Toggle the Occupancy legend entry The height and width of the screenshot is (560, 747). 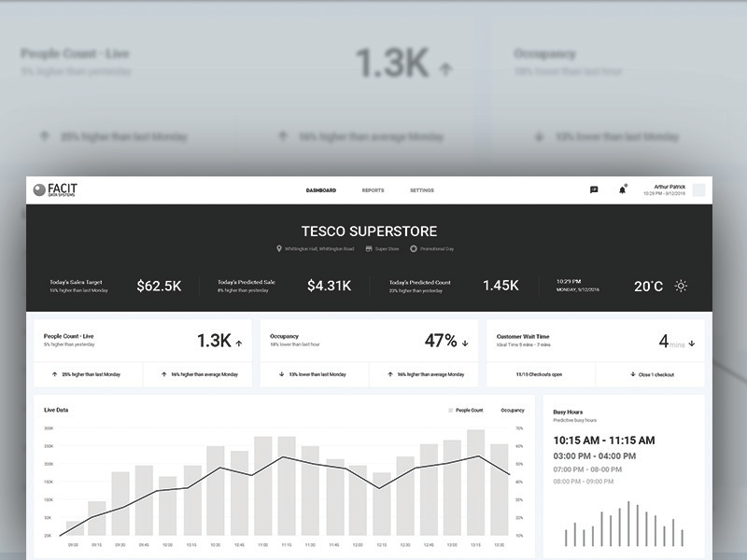pyautogui.click(x=512, y=410)
